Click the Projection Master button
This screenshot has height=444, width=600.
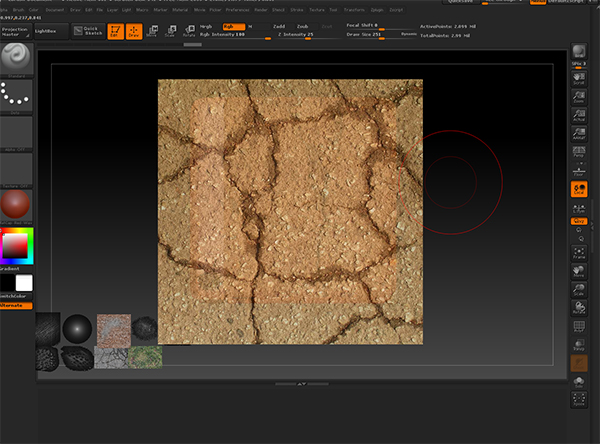tap(14, 31)
